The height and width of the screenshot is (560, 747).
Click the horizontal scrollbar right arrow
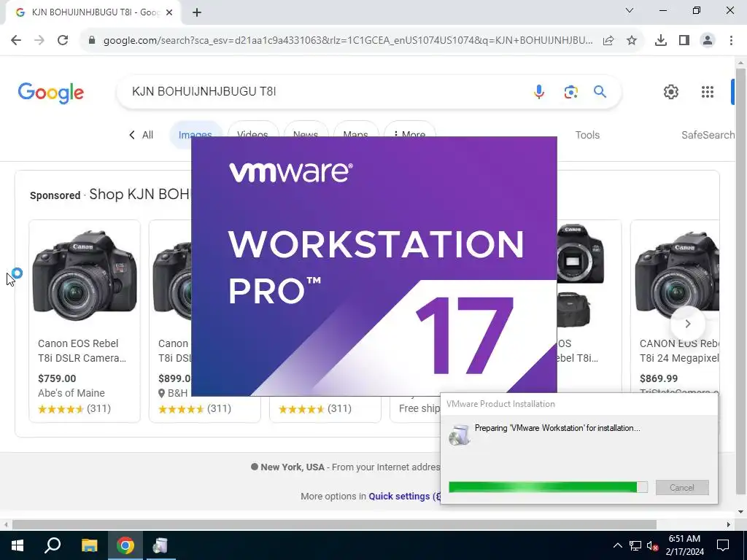click(729, 525)
